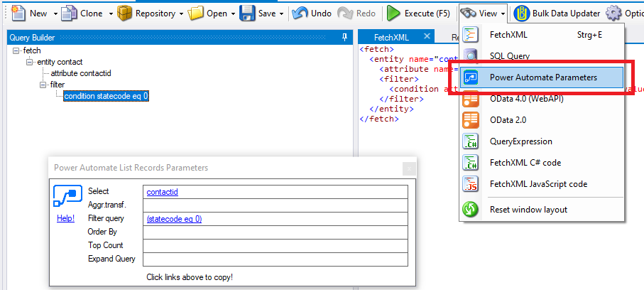Click the Clone icon
The width and height of the screenshot is (644, 290).
(69, 14)
